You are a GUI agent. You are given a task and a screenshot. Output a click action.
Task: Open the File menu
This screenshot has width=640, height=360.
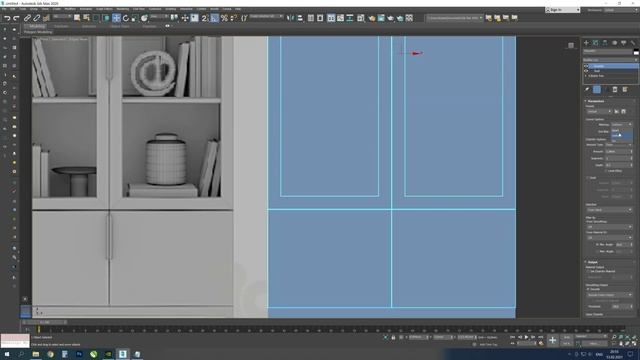[x=4, y=9]
